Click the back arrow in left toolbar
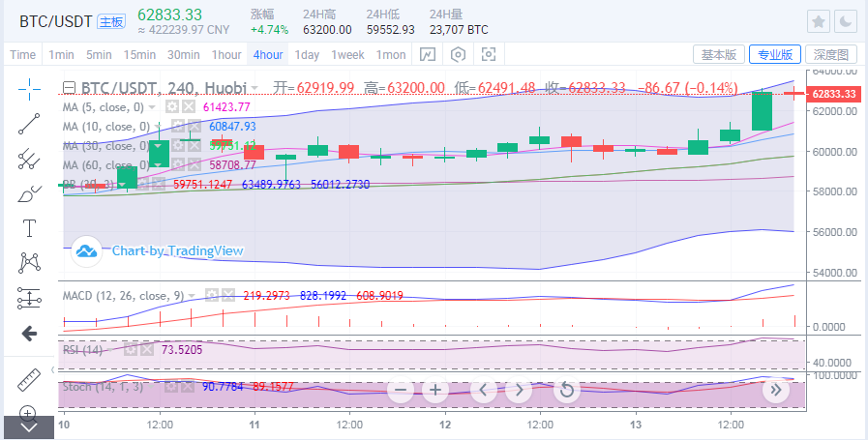The height and width of the screenshot is (440, 868). click(x=28, y=334)
